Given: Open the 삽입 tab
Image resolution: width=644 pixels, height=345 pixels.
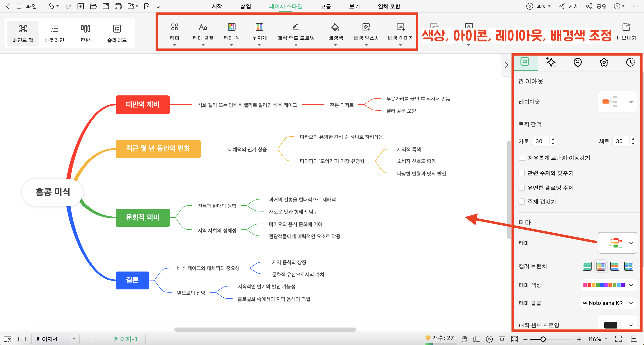Looking at the screenshot, I should point(246,6).
